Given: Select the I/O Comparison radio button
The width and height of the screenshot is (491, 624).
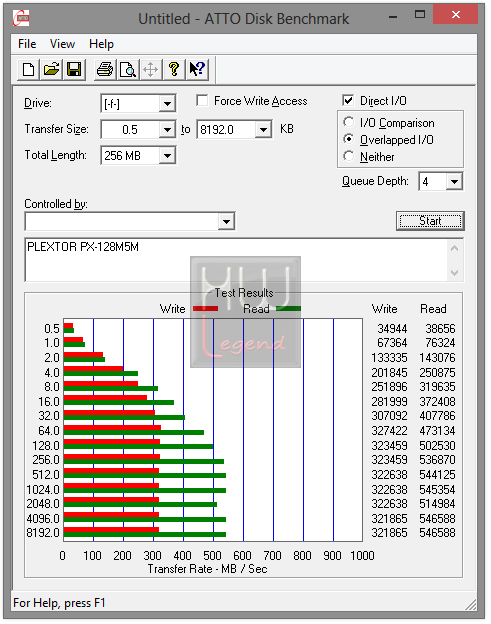Looking at the screenshot, I should [349, 122].
